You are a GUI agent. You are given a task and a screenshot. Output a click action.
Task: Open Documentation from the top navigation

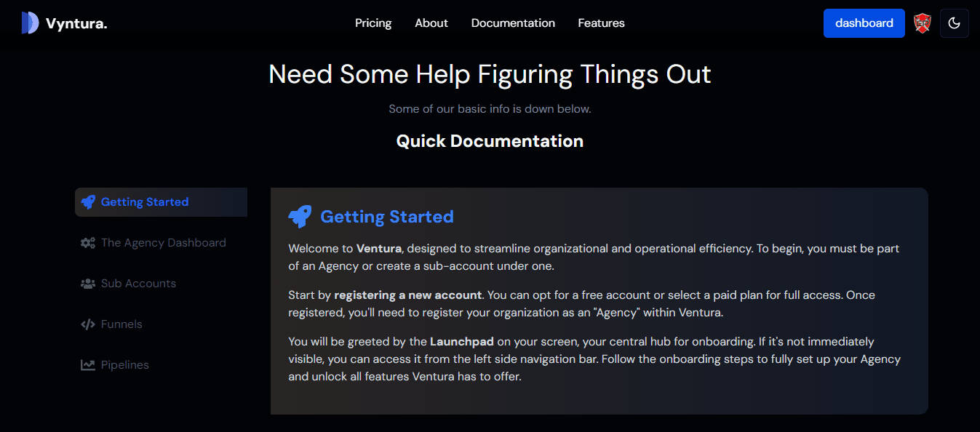513,23
